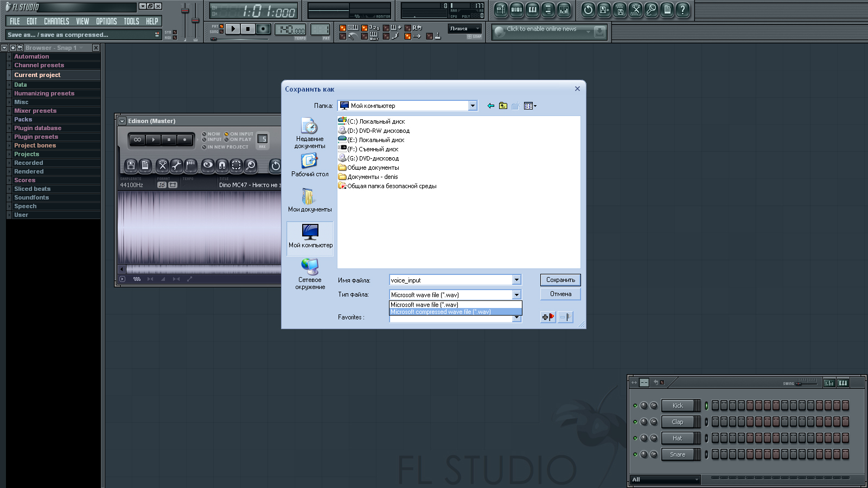Open the mixer view icon in toolbar
The image size is (868, 488).
[564, 9]
